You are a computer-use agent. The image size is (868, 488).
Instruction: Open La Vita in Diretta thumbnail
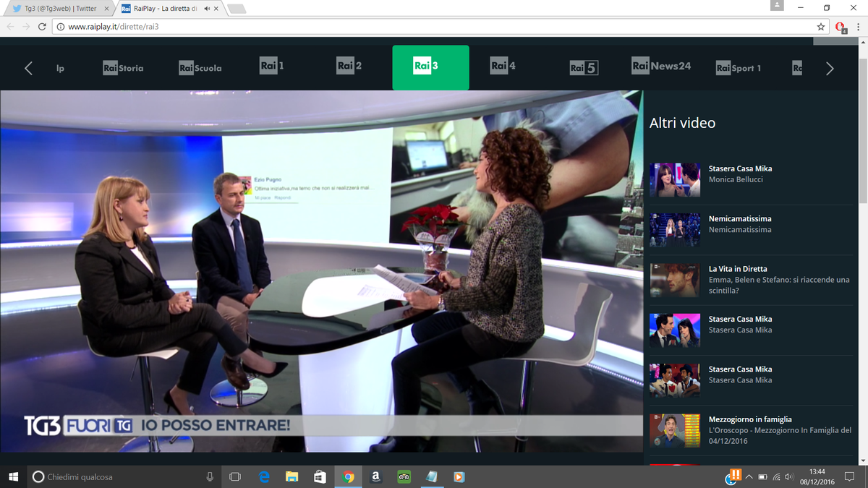coord(675,280)
